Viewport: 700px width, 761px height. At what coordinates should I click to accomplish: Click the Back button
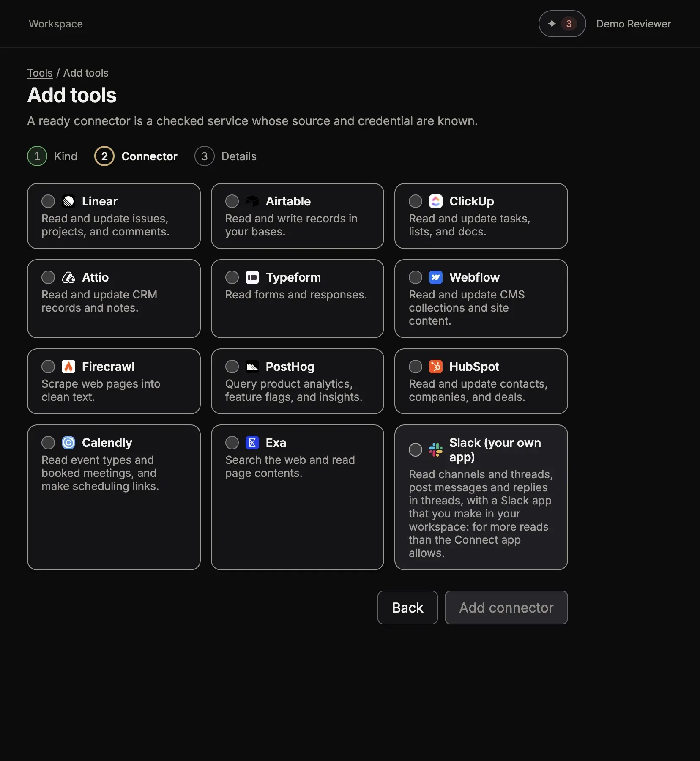[x=407, y=608]
